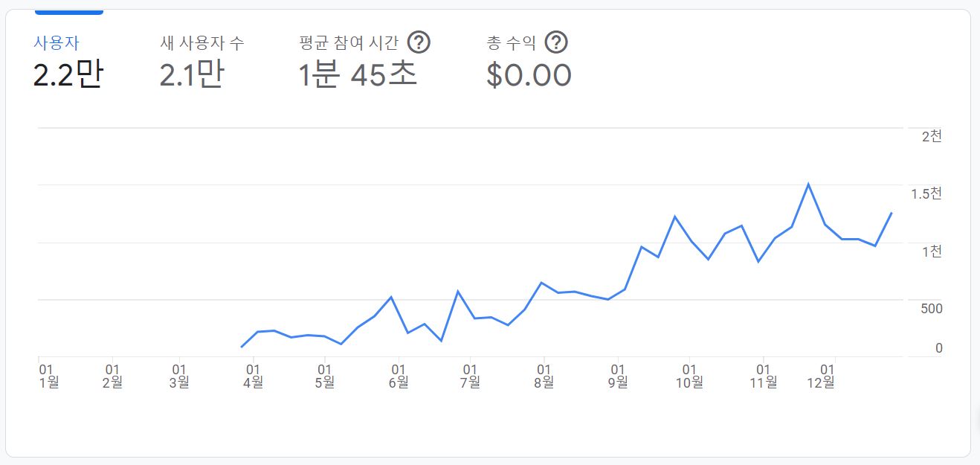Click the $0.00 revenue value

529,76
